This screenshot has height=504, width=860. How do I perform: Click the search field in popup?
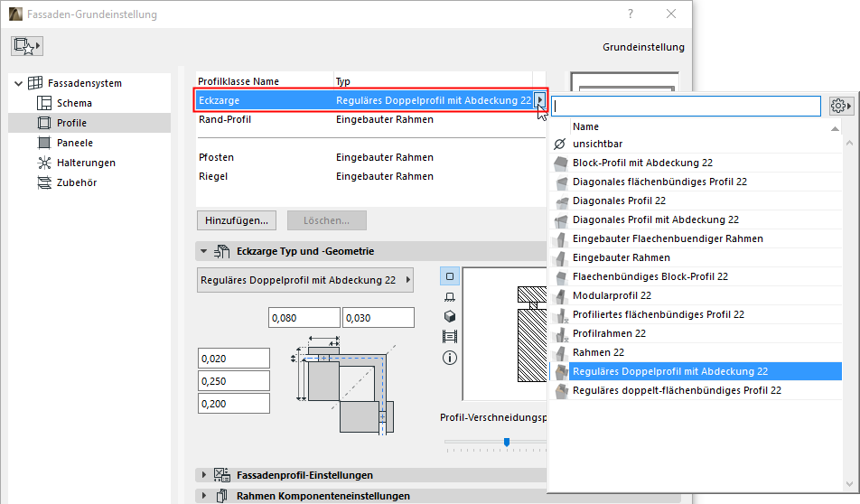[x=686, y=106]
